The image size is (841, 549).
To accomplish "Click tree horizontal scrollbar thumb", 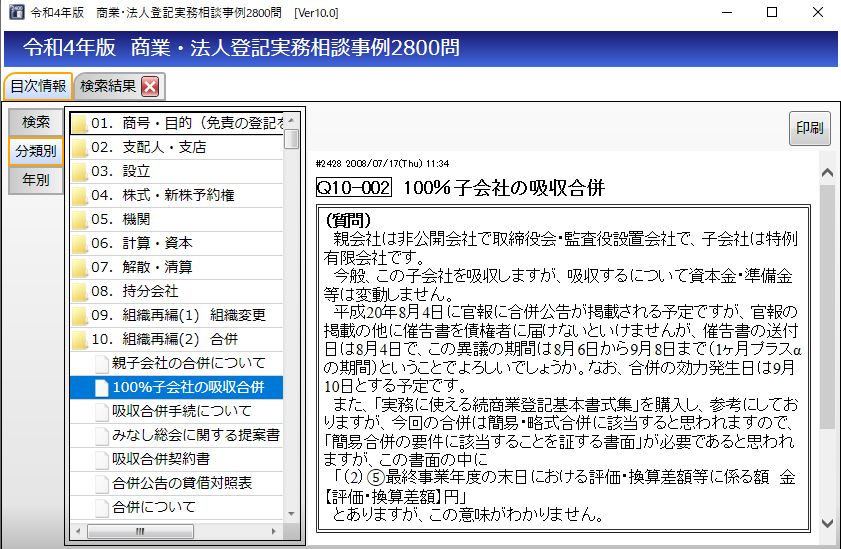I will (140, 531).
